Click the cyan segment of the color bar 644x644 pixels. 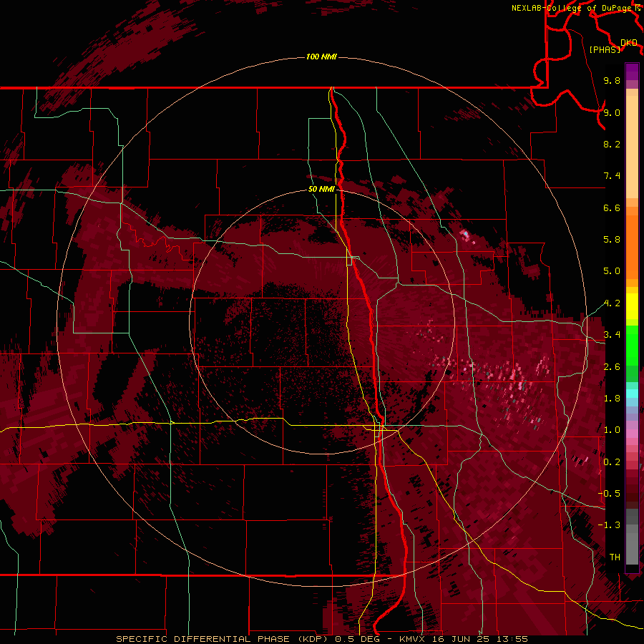pyautogui.click(x=632, y=394)
